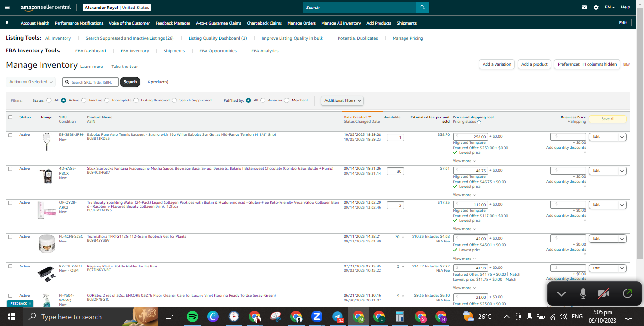The width and height of the screenshot is (644, 326).
Task: Open the hamburger navigation menu
Action: [x=7, y=7]
